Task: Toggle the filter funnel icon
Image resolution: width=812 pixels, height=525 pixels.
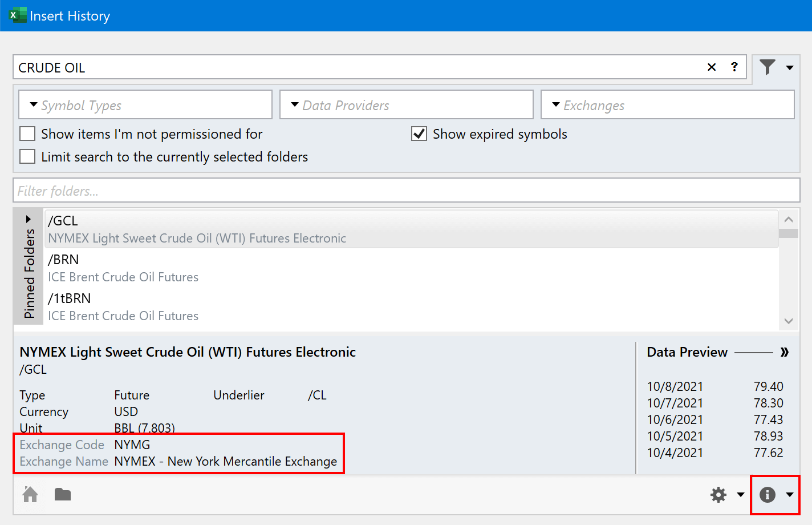Action: (768, 67)
